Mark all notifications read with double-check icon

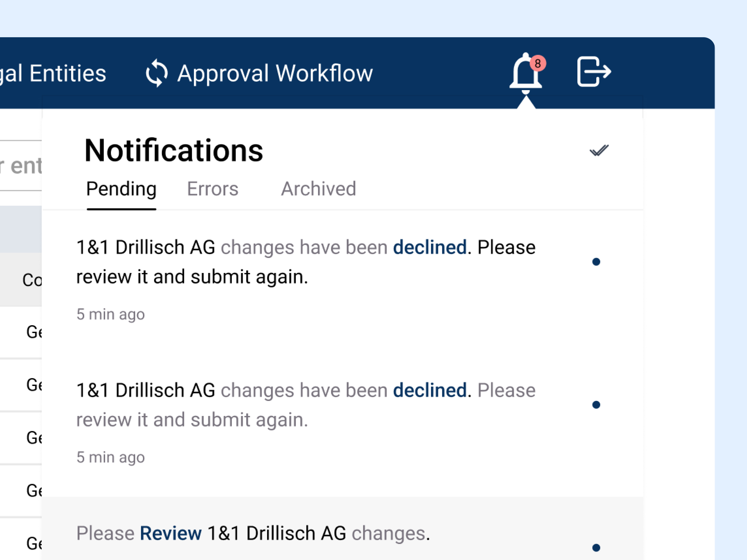[x=599, y=151]
